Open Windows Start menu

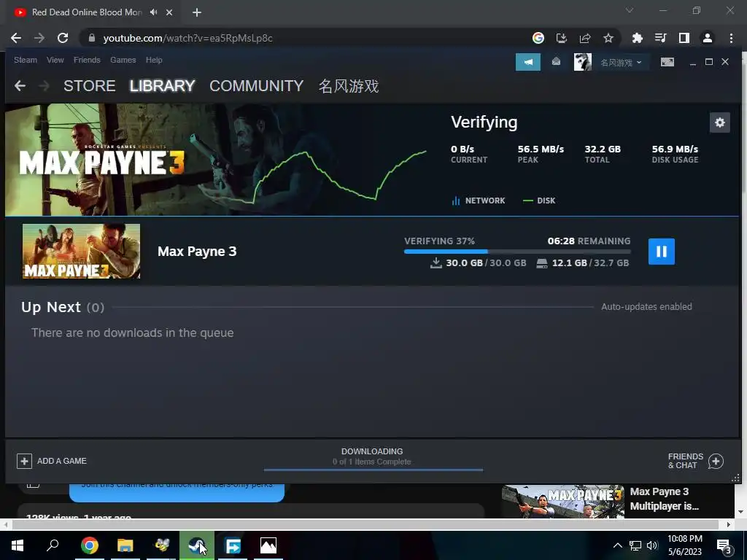click(18, 545)
